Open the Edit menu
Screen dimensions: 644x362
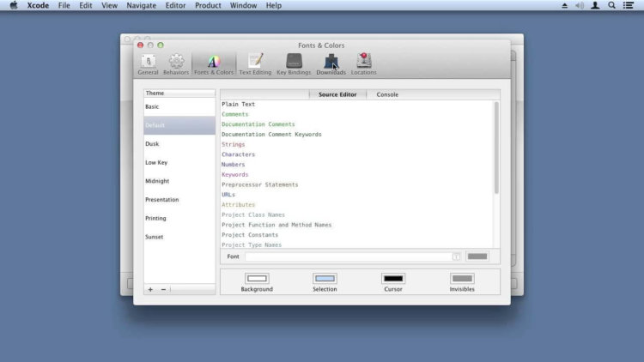pos(85,5)
